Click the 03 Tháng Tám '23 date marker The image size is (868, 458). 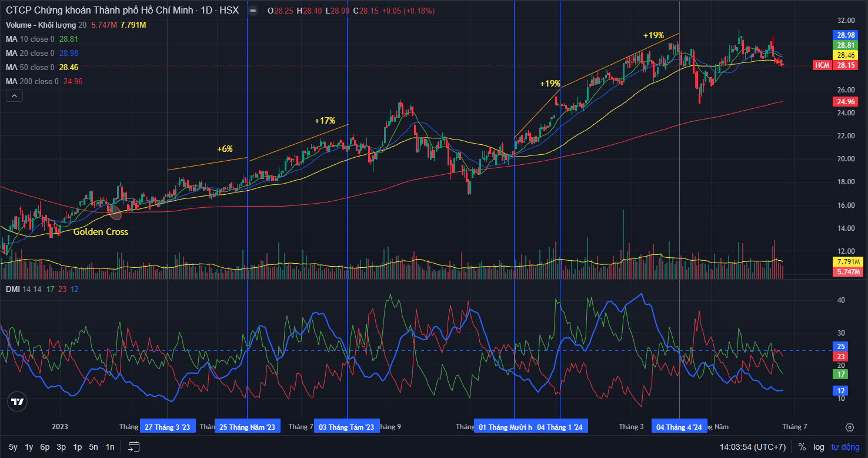coord(346,427)
